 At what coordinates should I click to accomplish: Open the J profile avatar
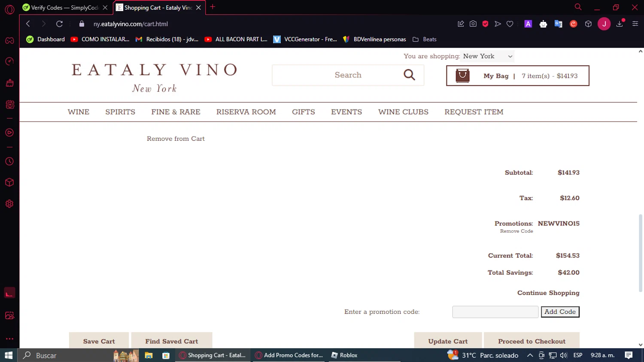coord(604,24)
